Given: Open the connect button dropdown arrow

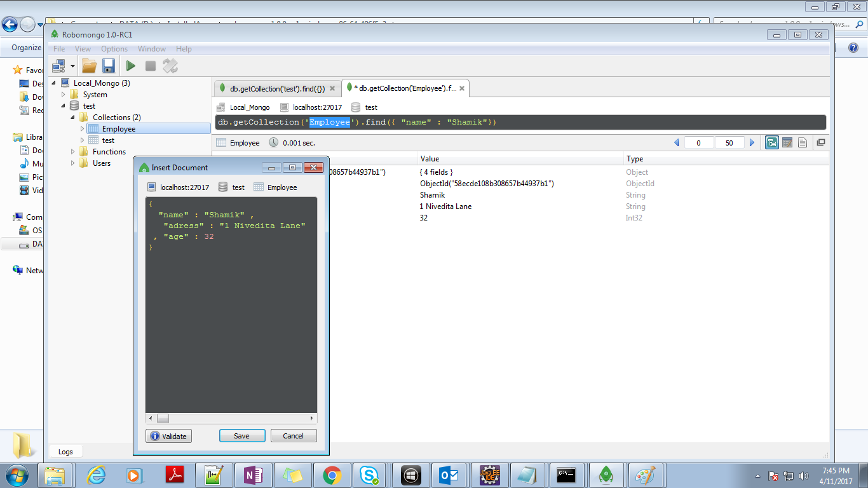Looking at the screenshot, I should pos(72,65).
